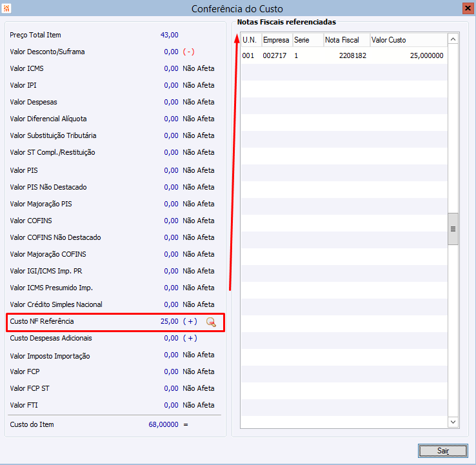
Task: Click valor custo cell 25,000000
Action: (426, 55)
